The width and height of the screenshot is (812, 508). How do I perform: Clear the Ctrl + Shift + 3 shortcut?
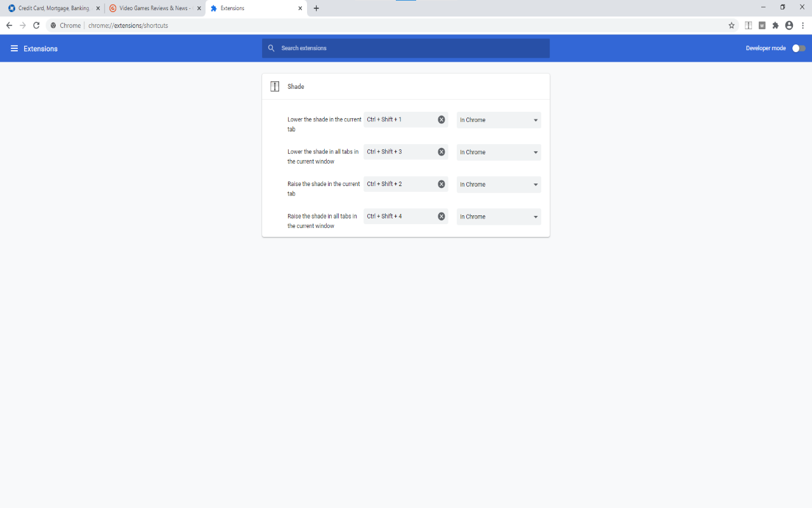pos(442,152)
